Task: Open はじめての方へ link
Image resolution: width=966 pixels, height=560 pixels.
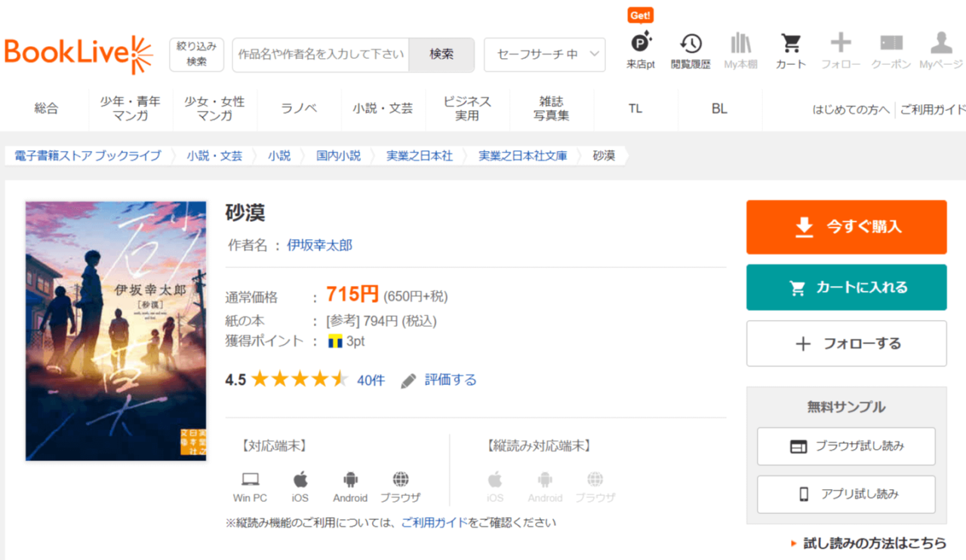Action: click(851, 109)
